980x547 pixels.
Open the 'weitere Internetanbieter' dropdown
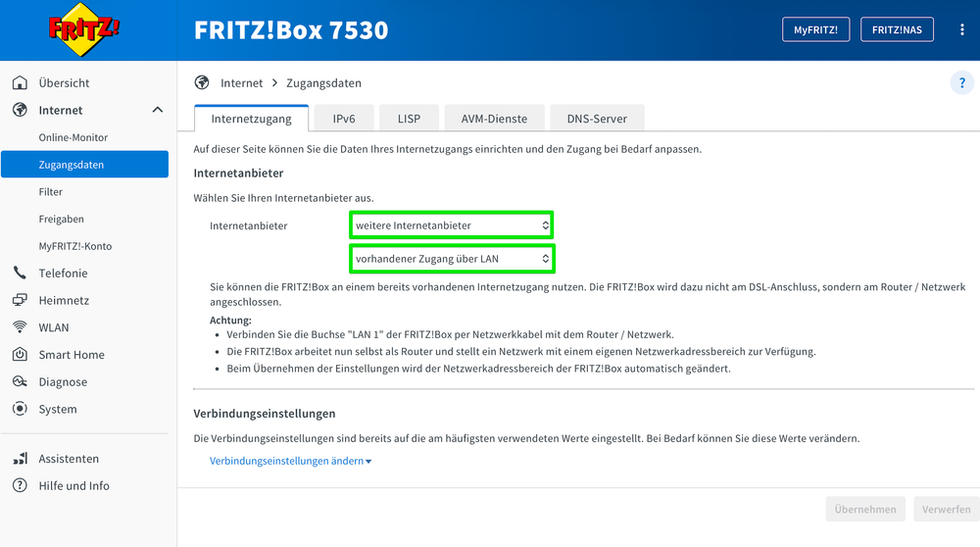[x=452, y=225]
